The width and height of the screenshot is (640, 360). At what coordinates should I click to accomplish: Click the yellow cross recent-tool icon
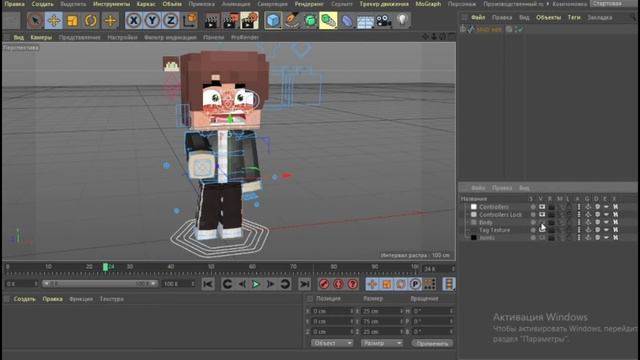[110, 20]
